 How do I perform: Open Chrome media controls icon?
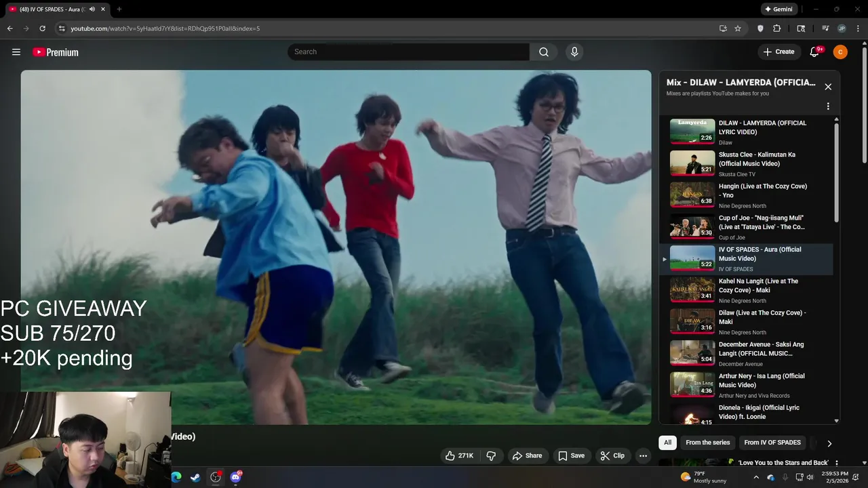pyautogui.click(x=825, y=28)
